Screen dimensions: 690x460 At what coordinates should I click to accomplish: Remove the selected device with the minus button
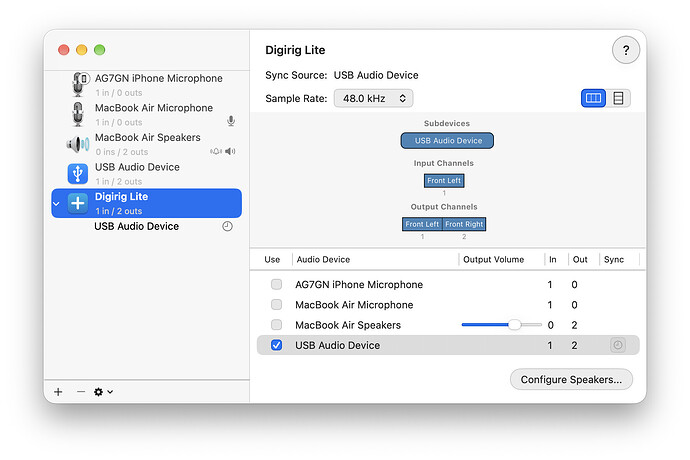(x=81, y=391)
